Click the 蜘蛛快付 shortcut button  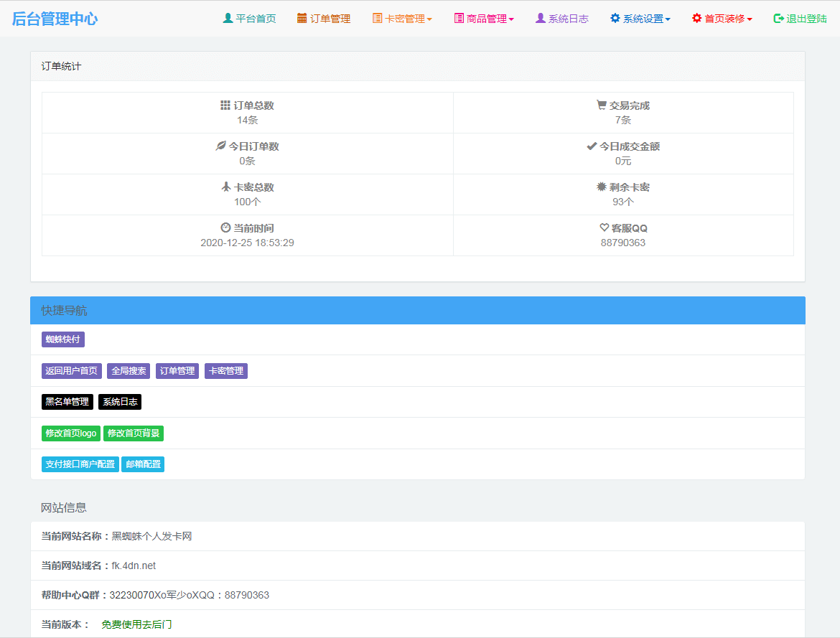pos(63,339)
